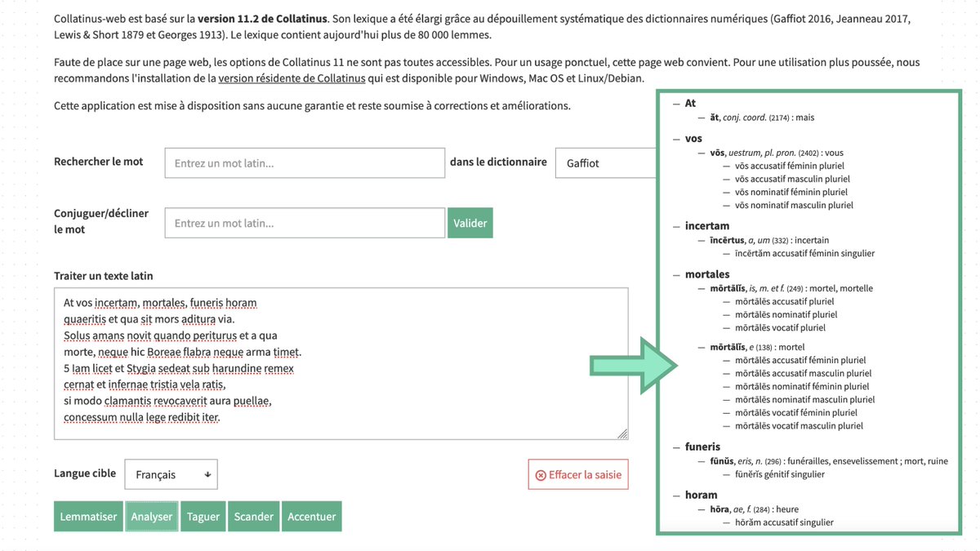This screenshot has height=551, width=980.
Task: Click the Accentuer button
Action: [312, 517]
